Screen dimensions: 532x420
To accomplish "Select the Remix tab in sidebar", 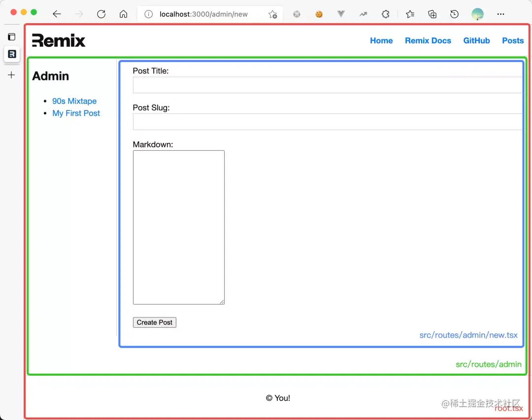I will pos(12,54).
